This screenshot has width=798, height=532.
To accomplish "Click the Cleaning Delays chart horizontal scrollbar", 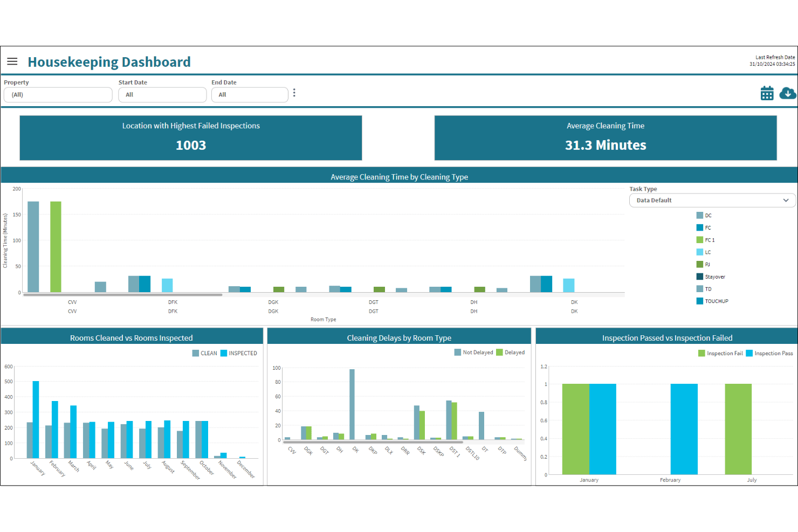I will point(373,442).
